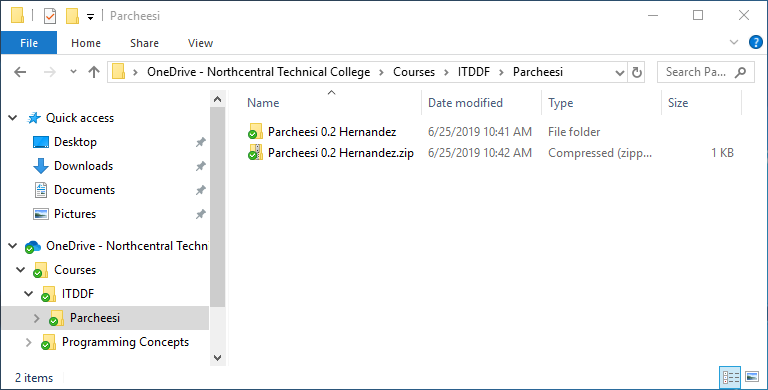Select the Courses folder in tree
The height and width of the screenshot is (390, 768).
[75, 269]
